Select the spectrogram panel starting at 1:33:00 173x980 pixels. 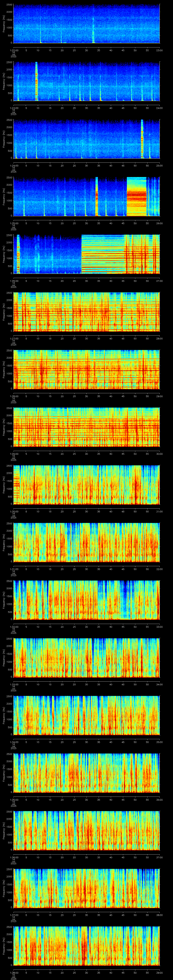point(87,658)
